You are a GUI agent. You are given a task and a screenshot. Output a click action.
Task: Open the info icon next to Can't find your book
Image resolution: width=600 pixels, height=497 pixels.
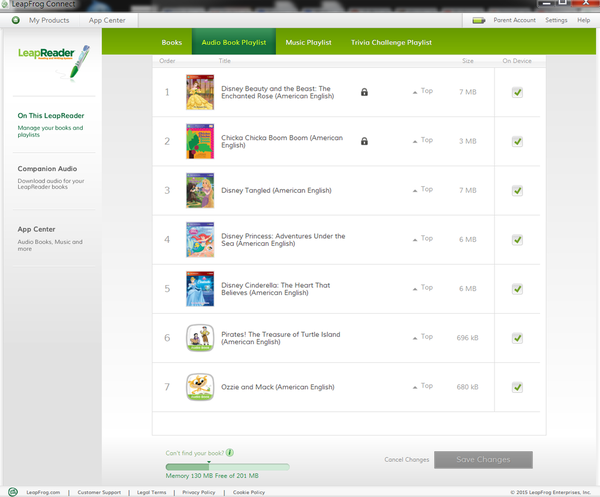pos(230,453)
